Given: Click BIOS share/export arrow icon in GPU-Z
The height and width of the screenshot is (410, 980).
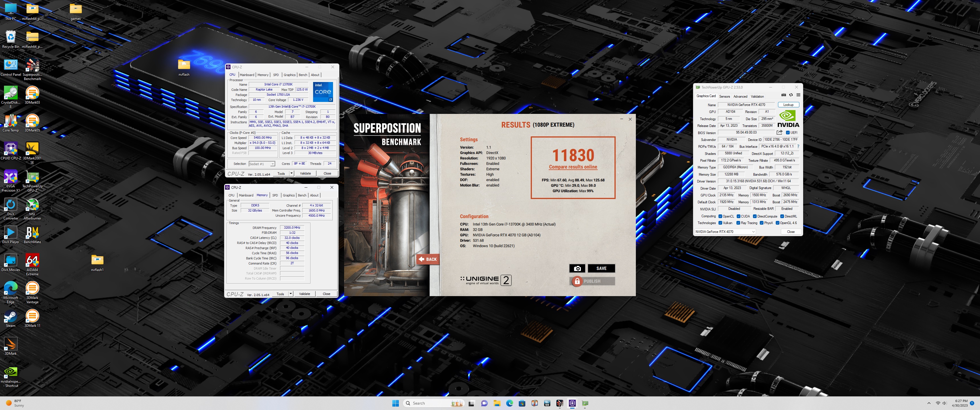Looking at the screenshot, I should click(779, 132).
